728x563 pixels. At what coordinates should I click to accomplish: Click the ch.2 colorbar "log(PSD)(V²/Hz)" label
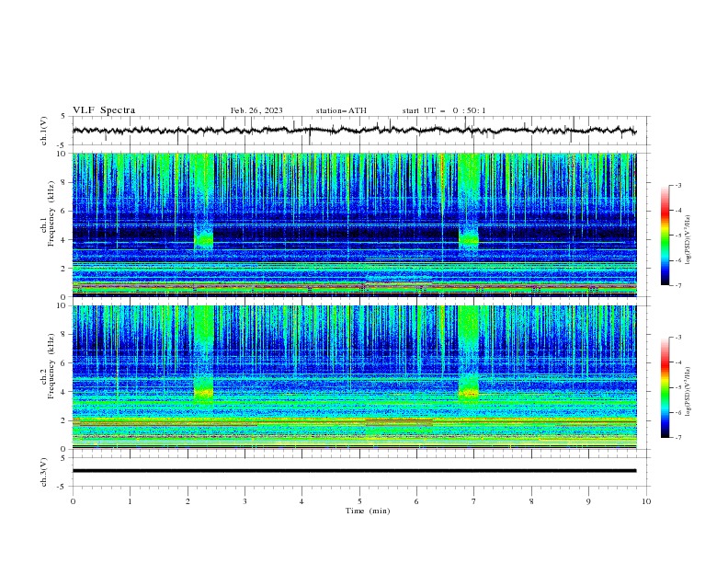click(688, 391)
